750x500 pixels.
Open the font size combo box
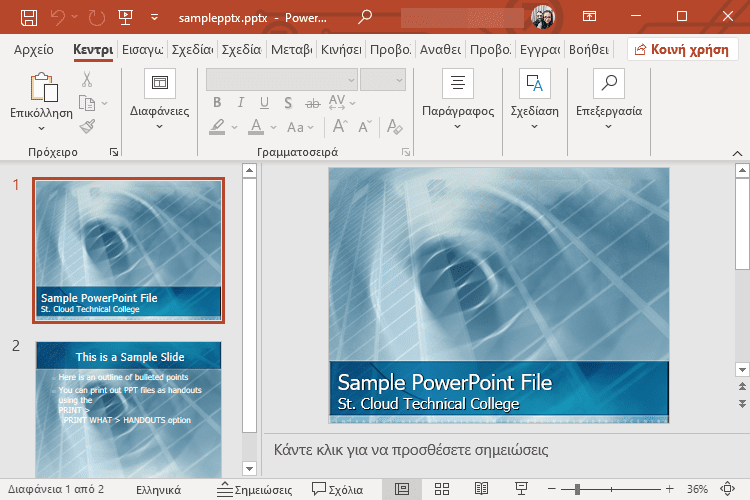click(383, 80)
